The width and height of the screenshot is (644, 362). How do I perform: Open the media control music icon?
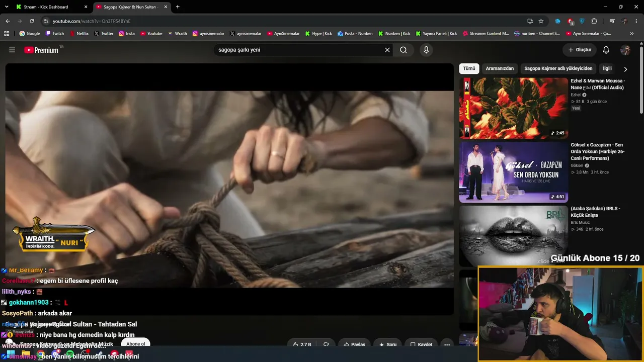tap(612, 21)
